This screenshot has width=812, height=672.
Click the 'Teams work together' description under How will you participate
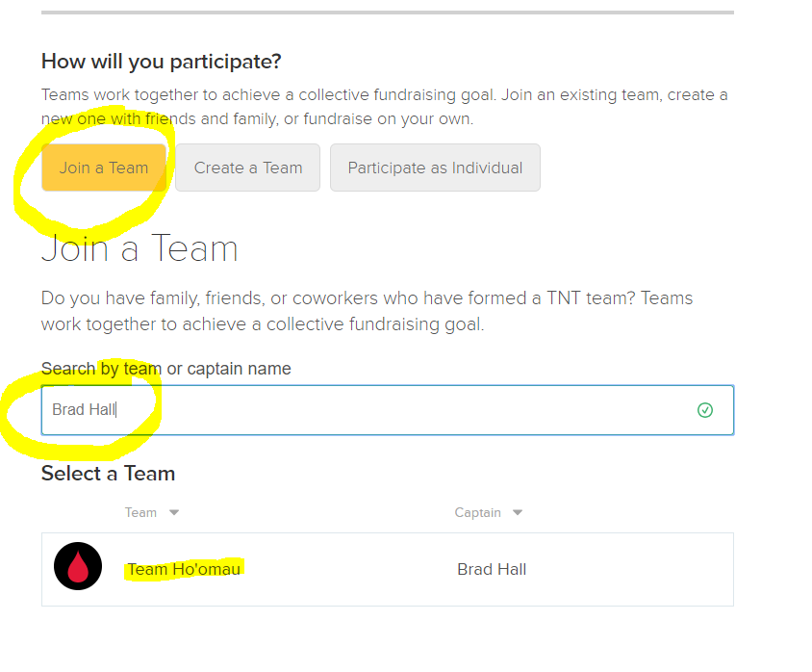tap(384, 107)
